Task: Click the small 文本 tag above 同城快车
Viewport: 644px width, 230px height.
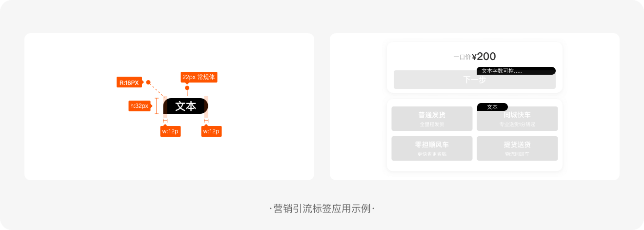Action: point(492,107)
